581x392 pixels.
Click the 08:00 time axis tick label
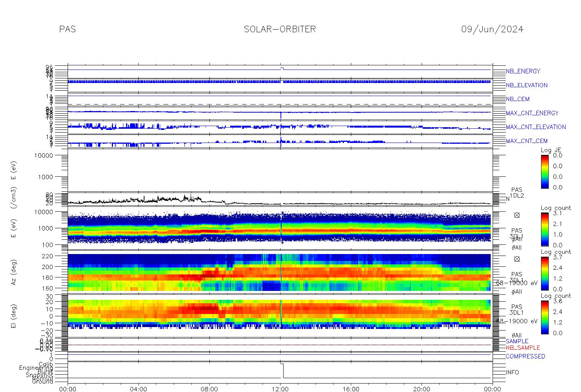point(209,389)
